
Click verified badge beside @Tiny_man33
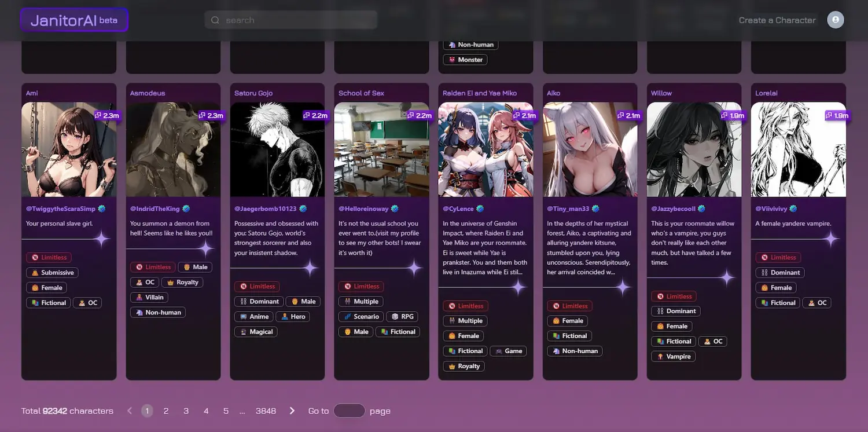(595, 208)
